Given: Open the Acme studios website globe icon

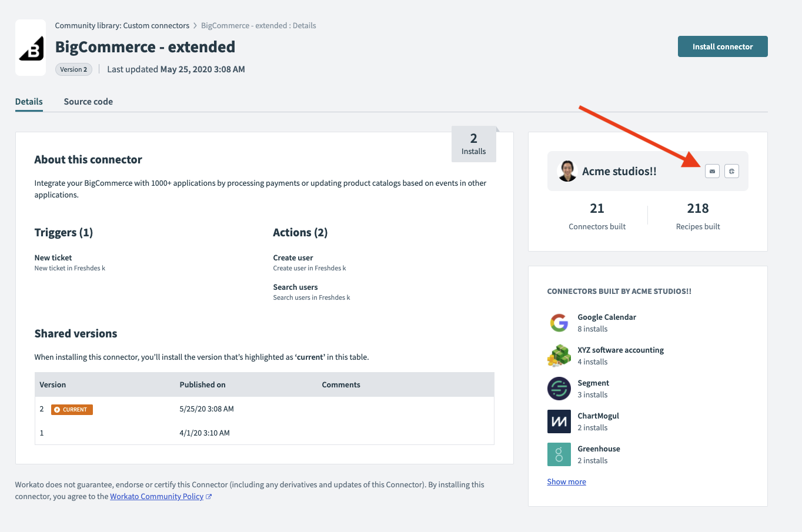Looking at the screenshot, I should [x=731, y=171].
